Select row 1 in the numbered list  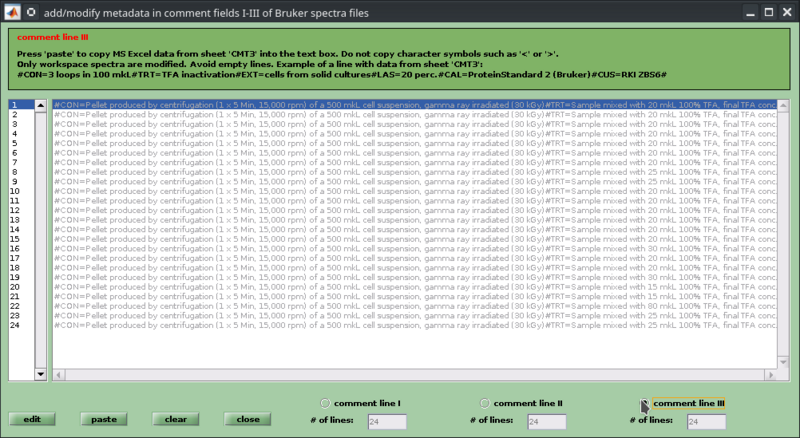click(20, 105)
